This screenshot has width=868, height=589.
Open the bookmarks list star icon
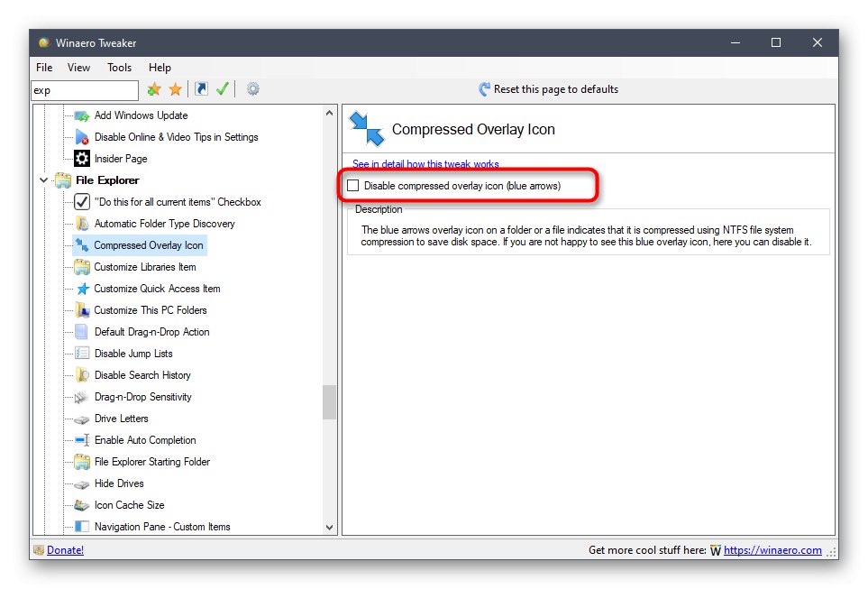(176, 89)
